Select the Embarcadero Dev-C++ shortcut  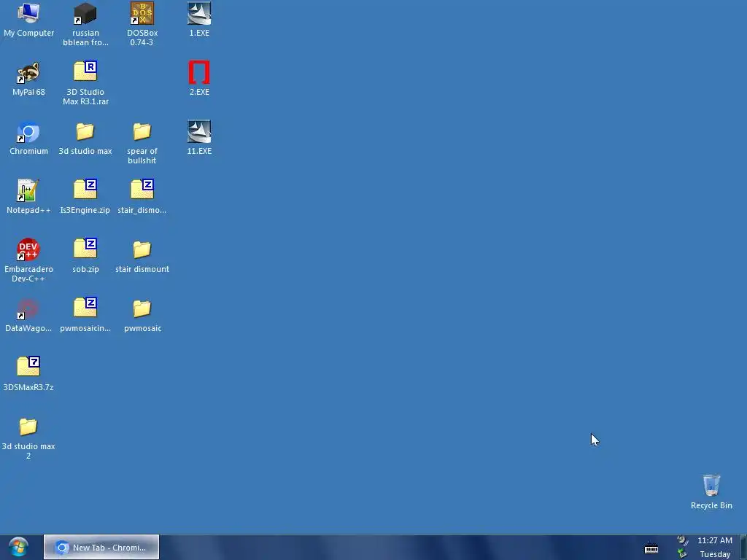pyautogui.click(x=28, y=260)
